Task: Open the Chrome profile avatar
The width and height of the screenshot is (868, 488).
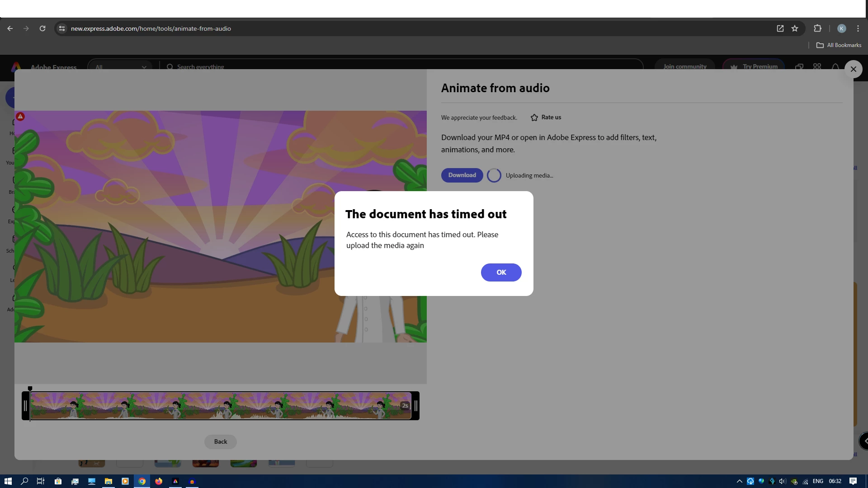Action: (x=841, y=28)
